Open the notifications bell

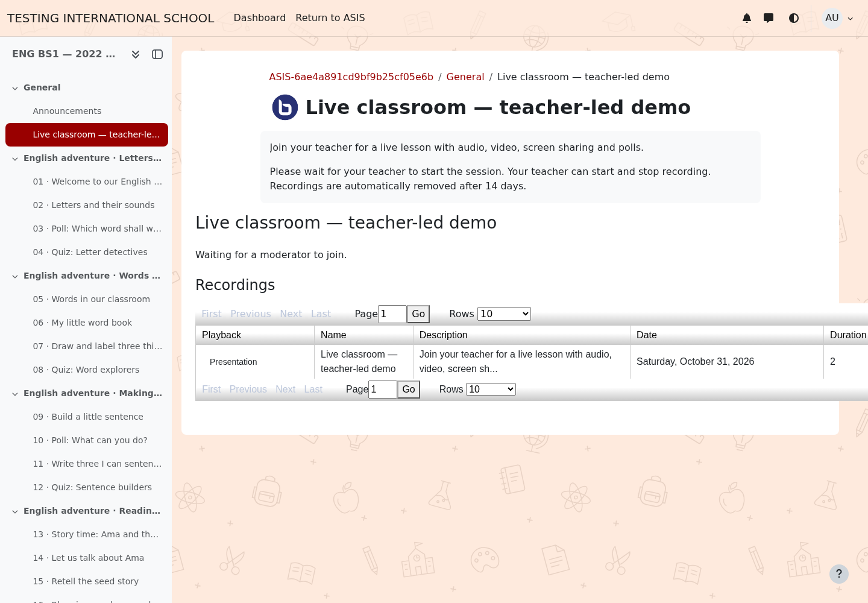pyautogui.click(x=747, y=18)
